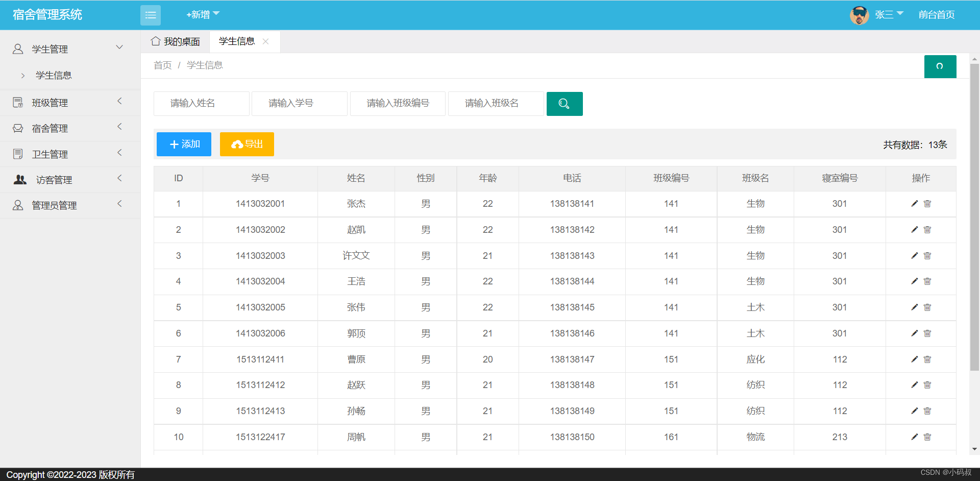This screenshot has height=481, width=980.
Task: Edit row 孙畅 with pencil icon
Action: tap(915, 411)
